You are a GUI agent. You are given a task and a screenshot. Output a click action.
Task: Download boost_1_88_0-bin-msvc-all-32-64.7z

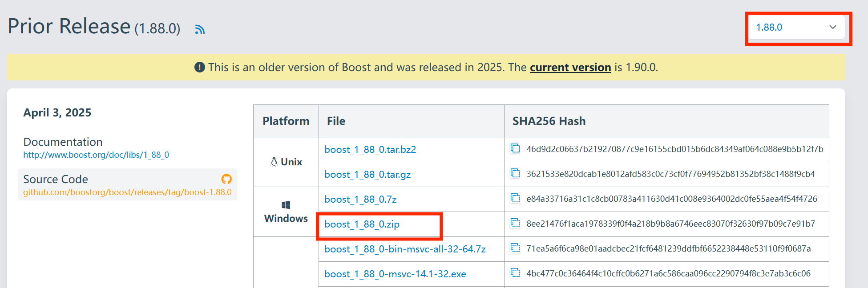[405, 249]
